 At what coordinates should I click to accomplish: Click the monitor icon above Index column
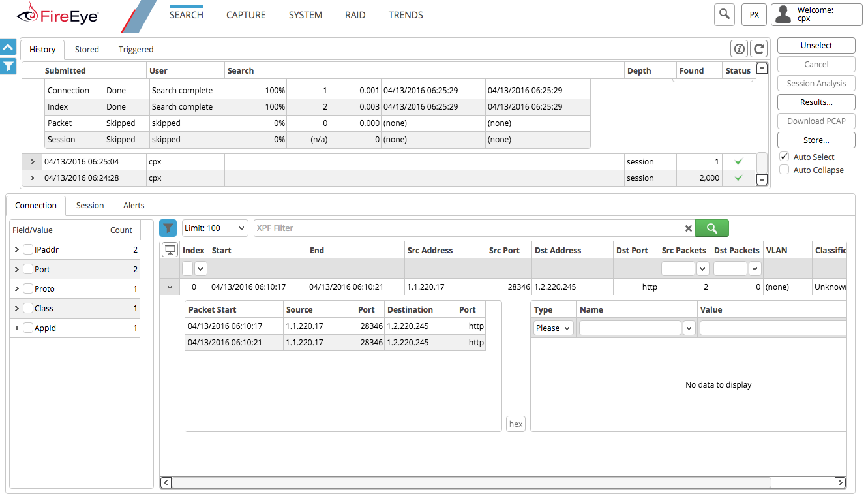(170, 250)
